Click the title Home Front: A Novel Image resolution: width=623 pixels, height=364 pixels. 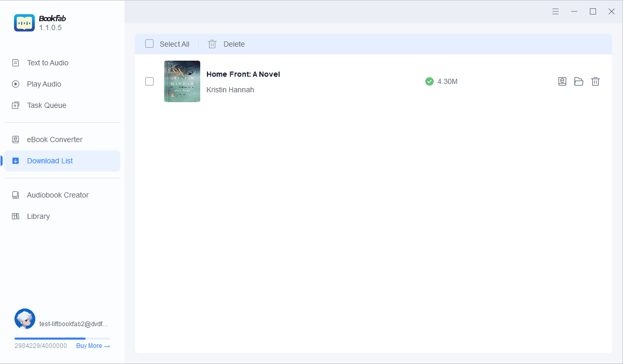tap(243, 74)
